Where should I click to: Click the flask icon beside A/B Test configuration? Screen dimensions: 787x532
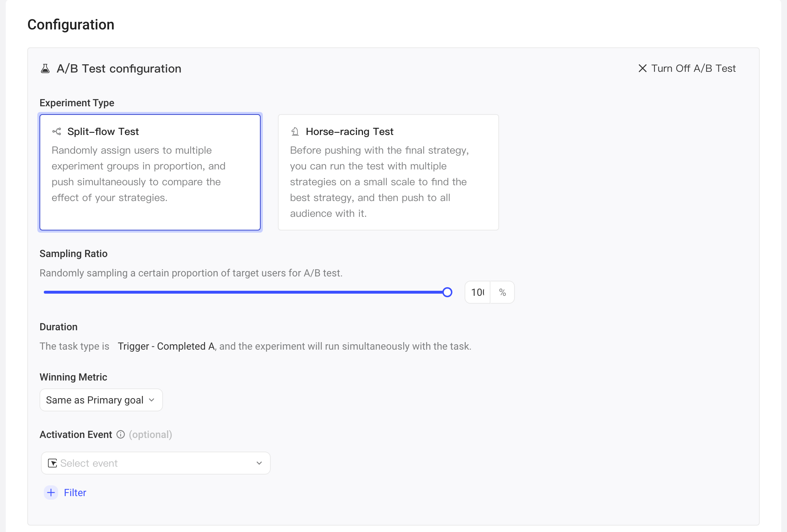45,69
